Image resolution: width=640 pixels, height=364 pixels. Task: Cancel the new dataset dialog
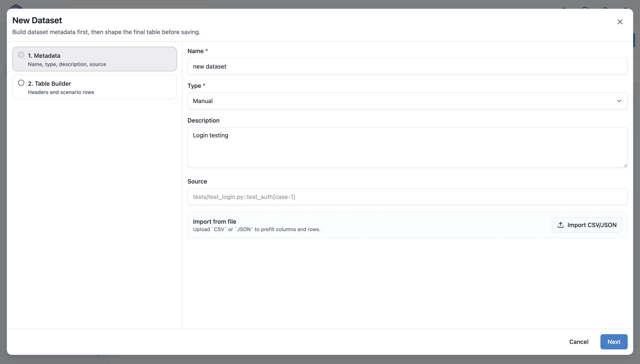[578, 342]
